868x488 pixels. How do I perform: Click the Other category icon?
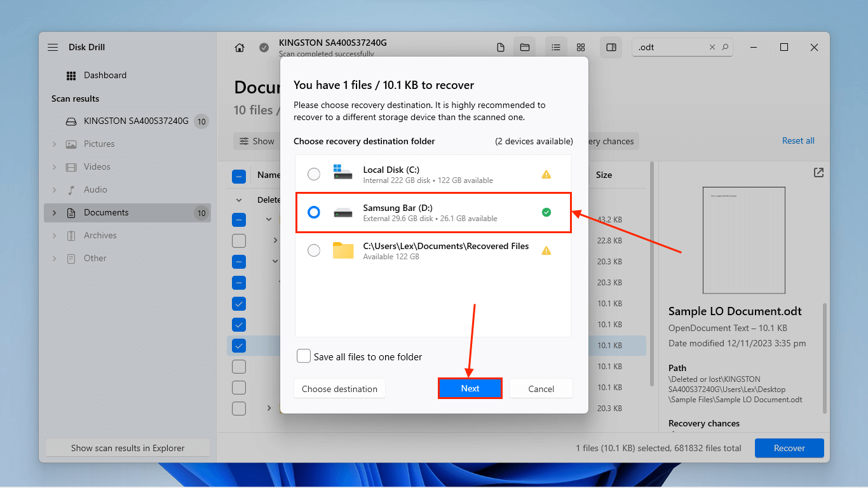pyautogui.click(x=72, y=259)
